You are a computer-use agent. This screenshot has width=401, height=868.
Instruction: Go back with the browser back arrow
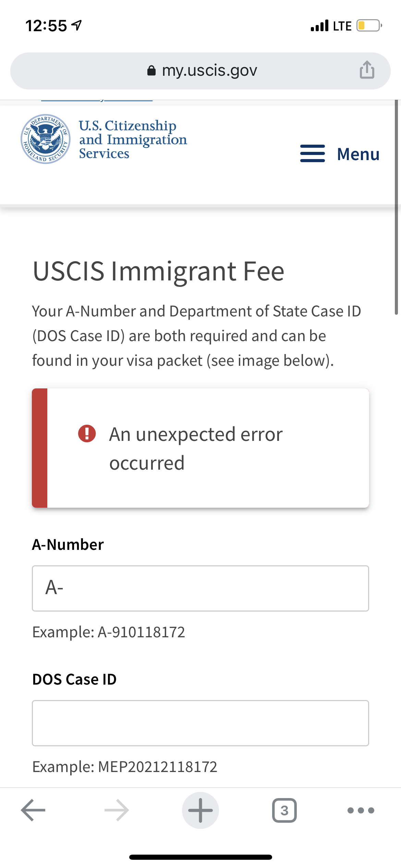[33, 810]
